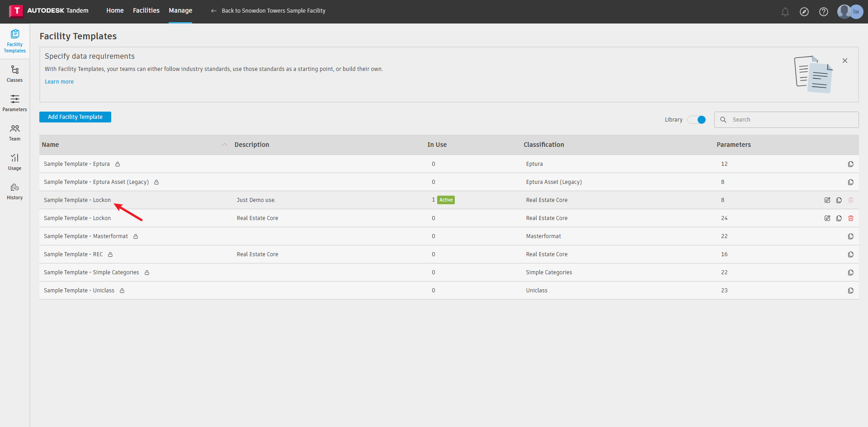Click the green Active badge
The width and height of the screenshot is (868, 427).
tap(446, 200)
